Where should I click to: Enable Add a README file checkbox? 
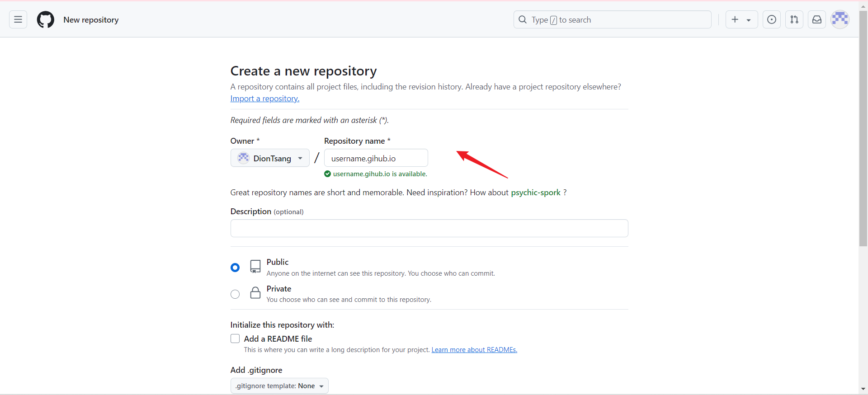coord(235,339)
